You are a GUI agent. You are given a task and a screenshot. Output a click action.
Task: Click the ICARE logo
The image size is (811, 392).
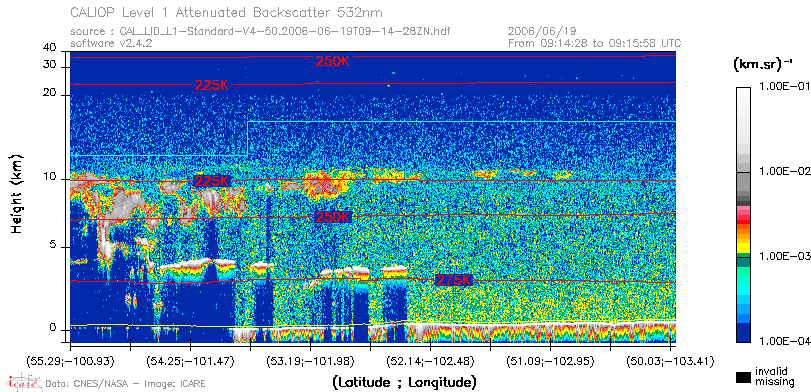tap(23, 383)
